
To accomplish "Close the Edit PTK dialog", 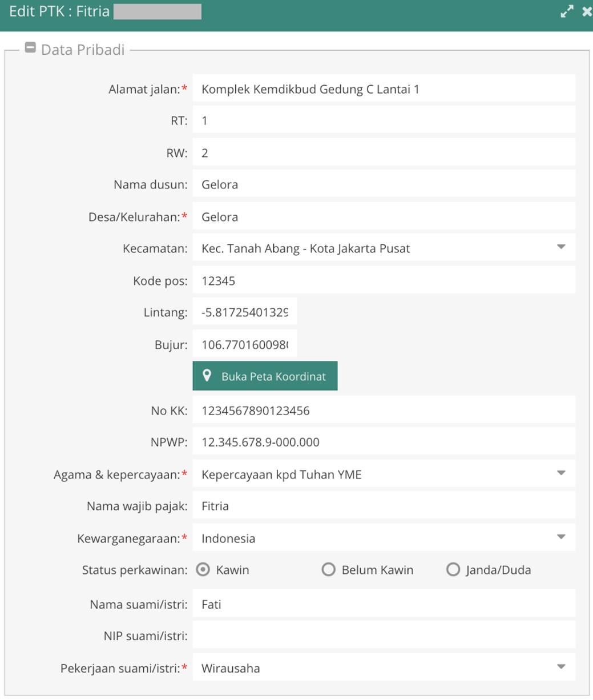I will click(586, 11).
